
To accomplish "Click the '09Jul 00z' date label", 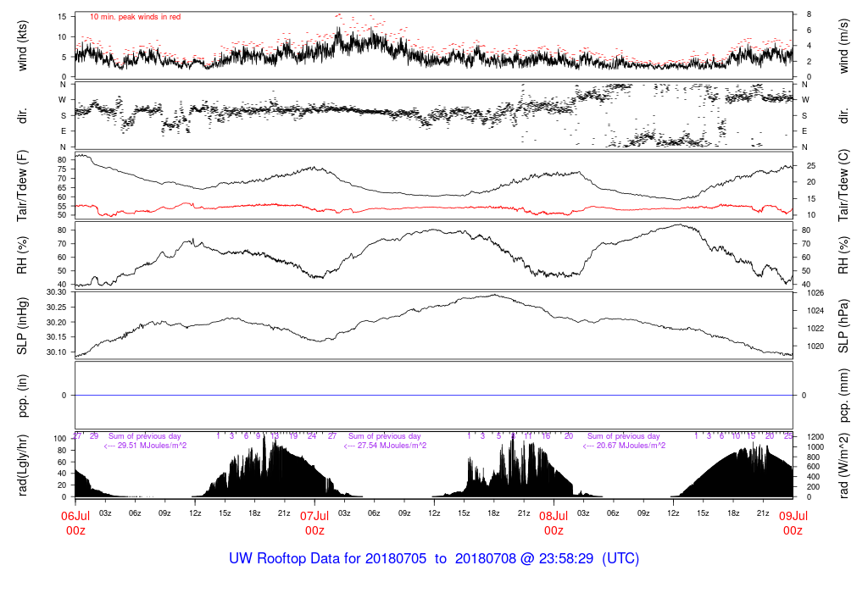I will pyautogui.click(x=793, y=523).
